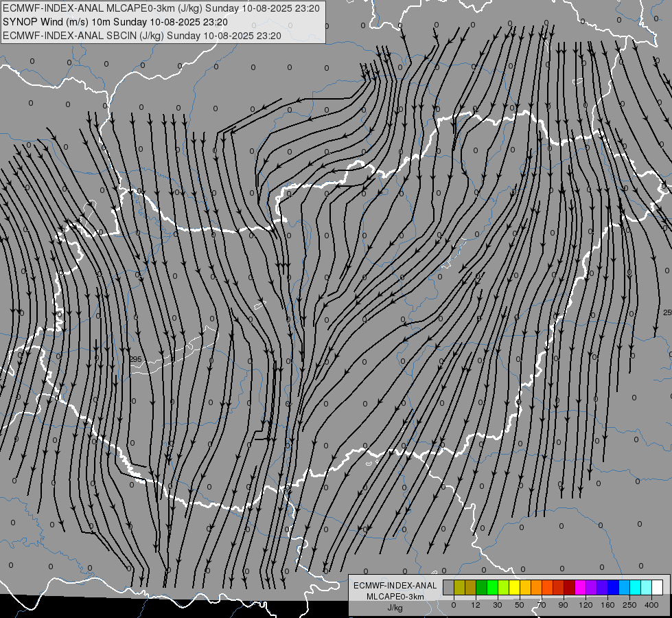Click the legend value '250'
The height and width of the screenshot is (618, 672).
(629, 605)
